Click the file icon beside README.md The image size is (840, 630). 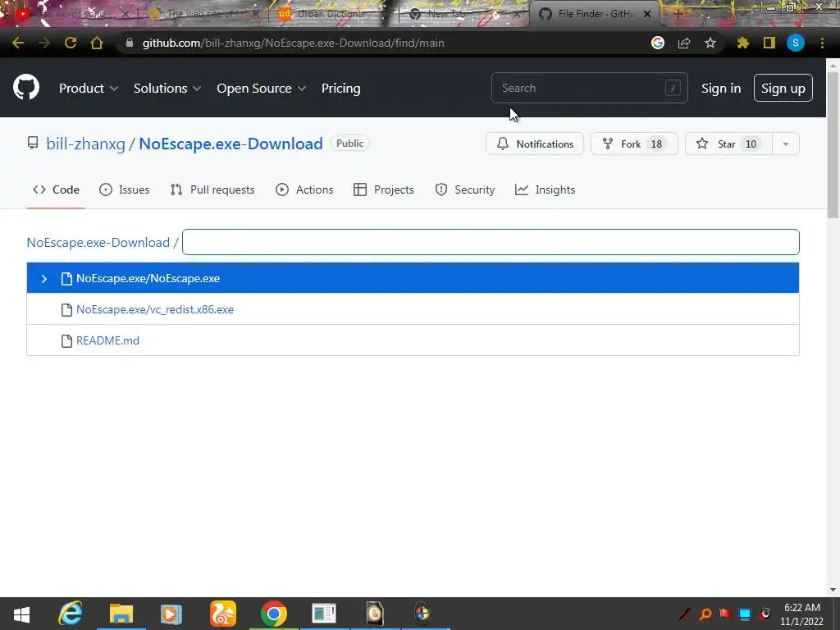click(x=66, y=340)
